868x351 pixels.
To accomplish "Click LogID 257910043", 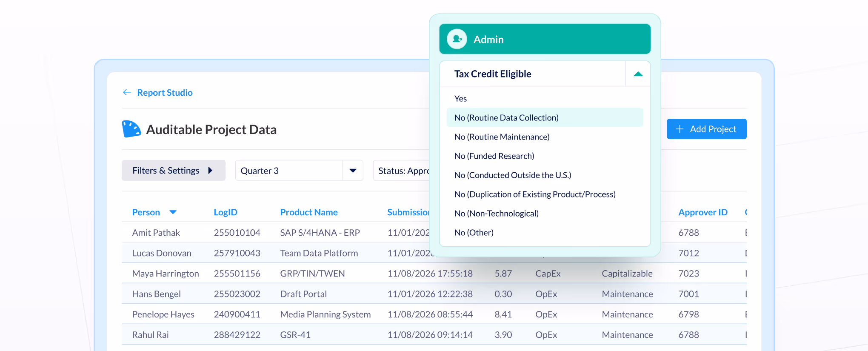I will (237, 253).
